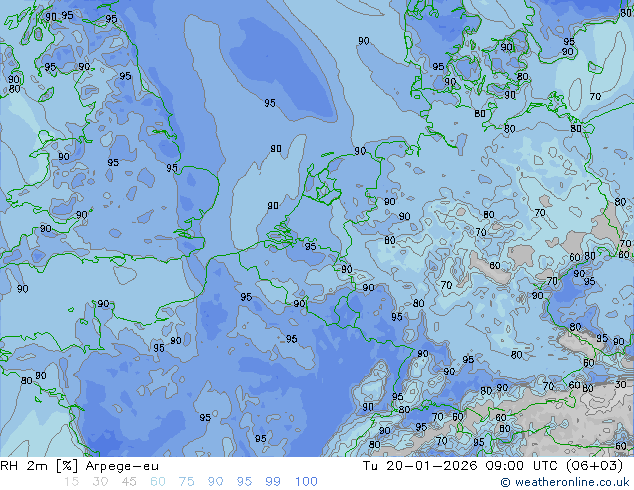
Task: Click the date text 'Tu 20-01-2026'
Action: (420, 466)
